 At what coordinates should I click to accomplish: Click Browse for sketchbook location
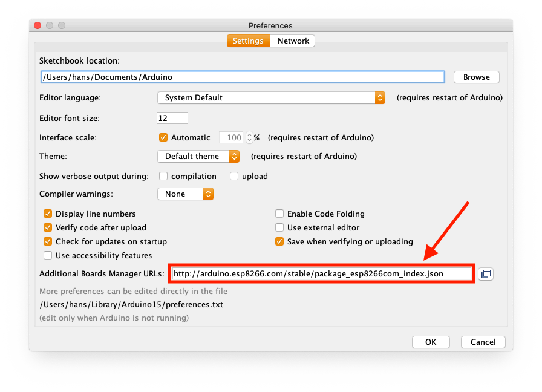point(476,77)
